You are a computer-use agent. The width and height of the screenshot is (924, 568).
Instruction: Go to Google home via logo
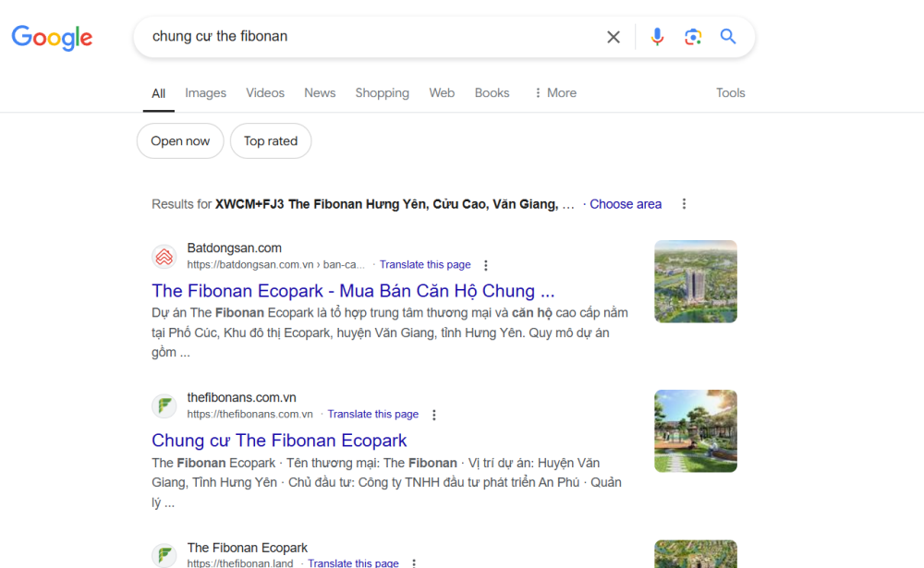[52, 38]
